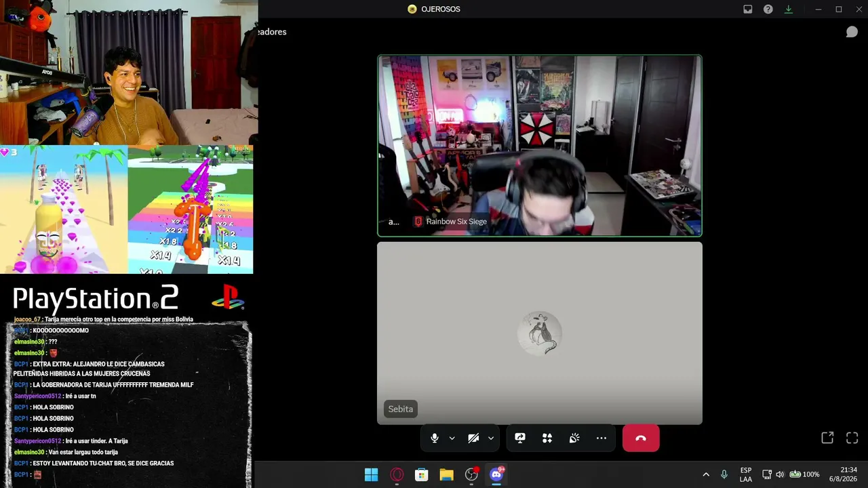868x488 pixels.
Task: Open Opera GX from the taskbar
Action: (397, 474)
